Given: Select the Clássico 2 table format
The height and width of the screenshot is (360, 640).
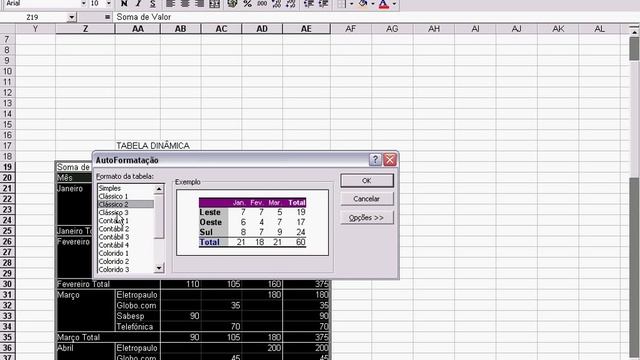Looking at the screenshot, I should coord(125,204).
